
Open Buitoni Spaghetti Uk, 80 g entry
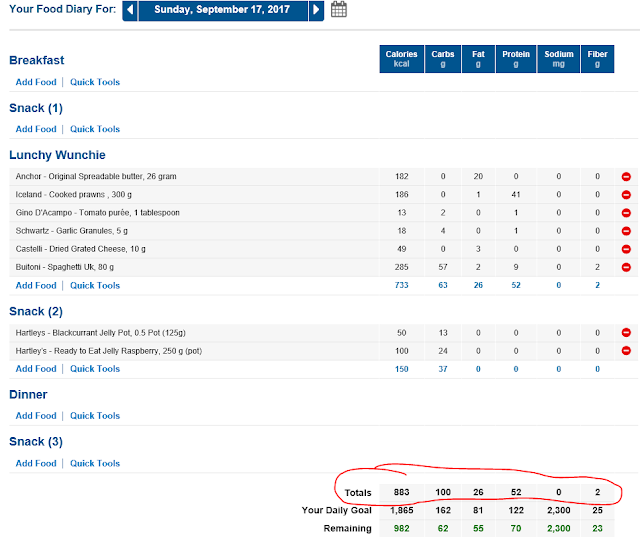(64, 267)
